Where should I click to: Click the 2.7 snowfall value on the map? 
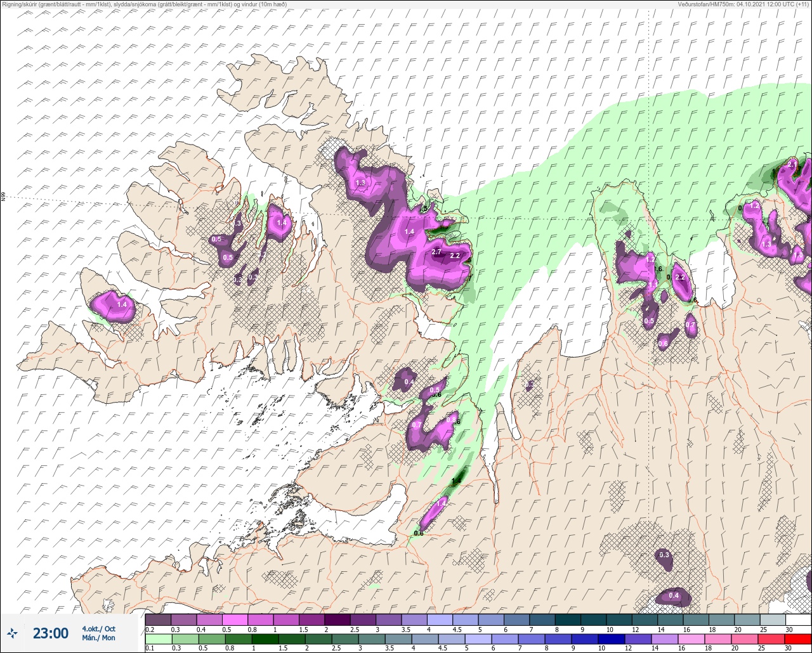tap(436, 252)
